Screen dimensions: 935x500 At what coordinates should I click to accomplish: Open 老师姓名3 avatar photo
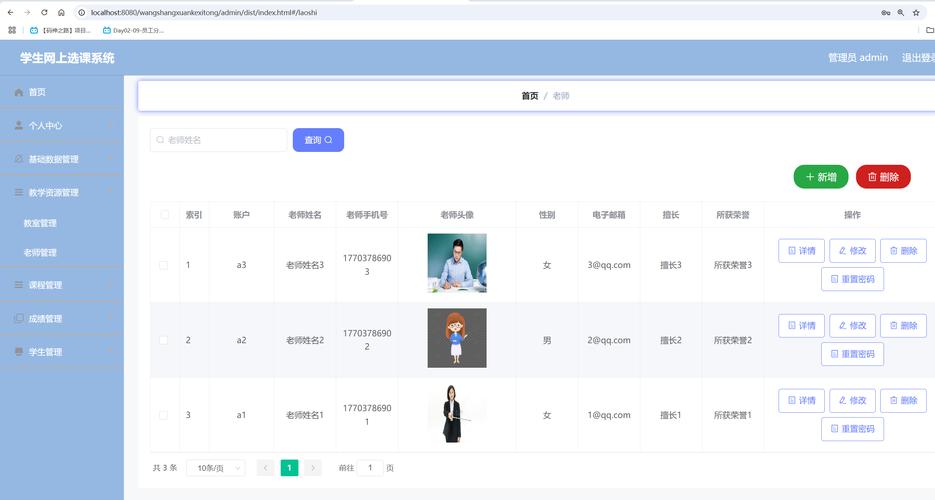pyautogui.click(x=457, y=263)
